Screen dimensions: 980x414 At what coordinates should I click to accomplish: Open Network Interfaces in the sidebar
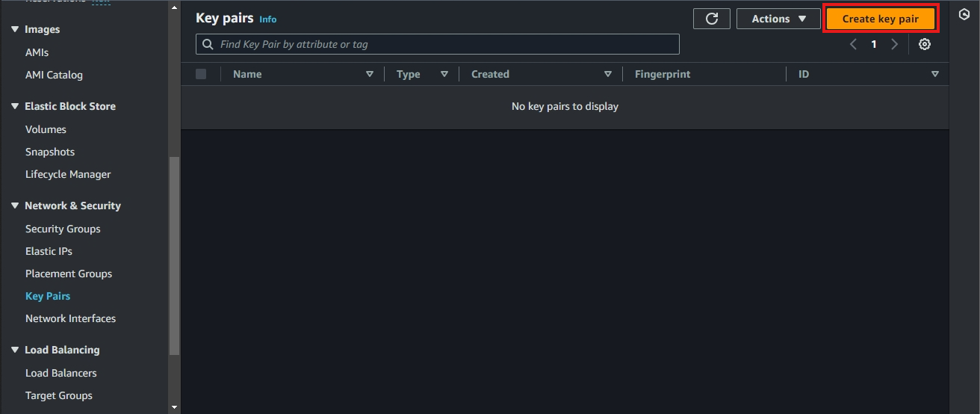(70, 318)
